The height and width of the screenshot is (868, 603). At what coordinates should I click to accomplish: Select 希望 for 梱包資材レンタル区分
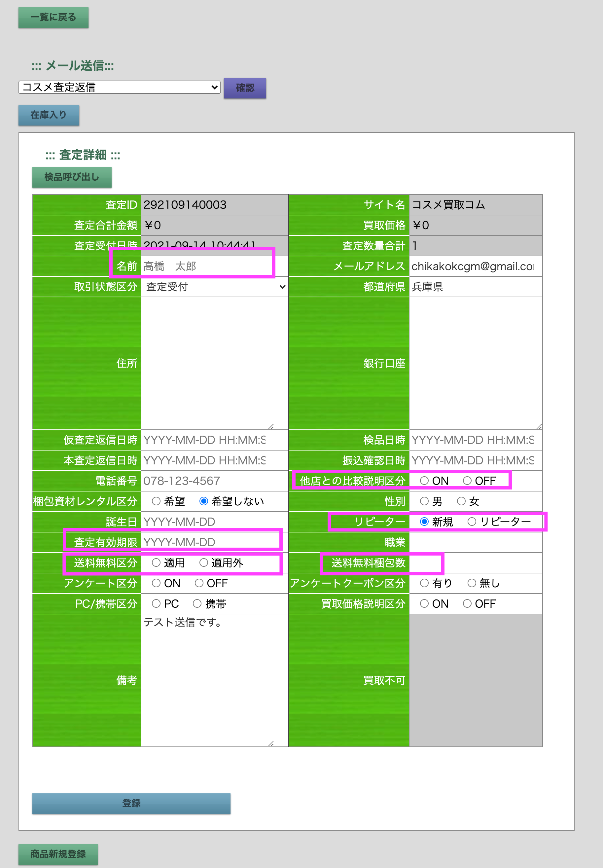point(156,501)
